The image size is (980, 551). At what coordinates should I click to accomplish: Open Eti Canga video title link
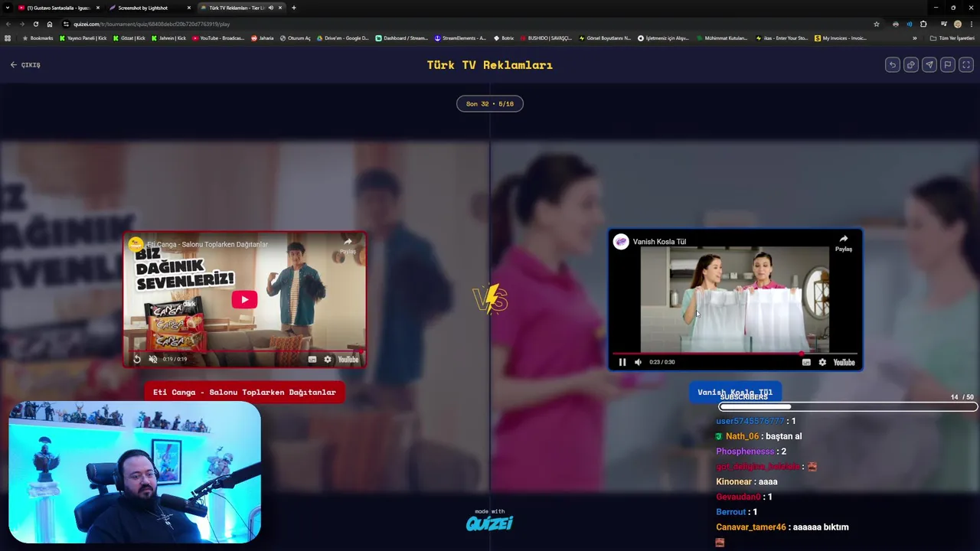tap(207, 244)
